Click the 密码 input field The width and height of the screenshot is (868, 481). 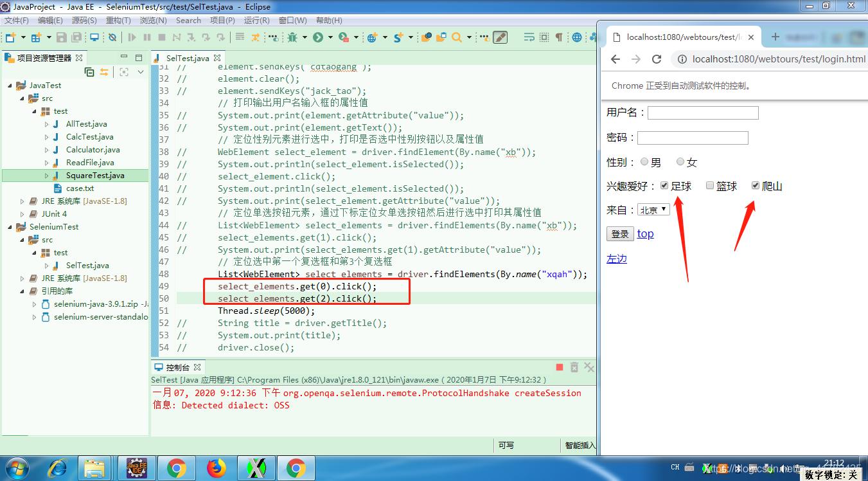tap(693, 138)
